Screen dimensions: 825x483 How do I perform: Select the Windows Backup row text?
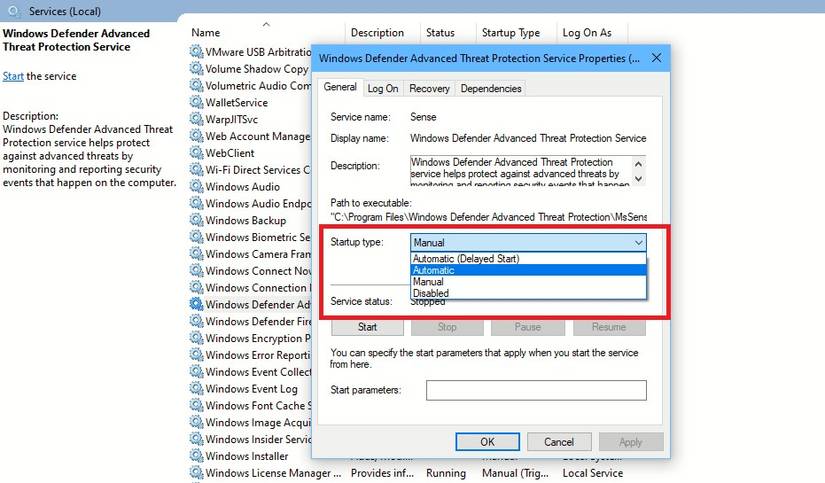246,220
